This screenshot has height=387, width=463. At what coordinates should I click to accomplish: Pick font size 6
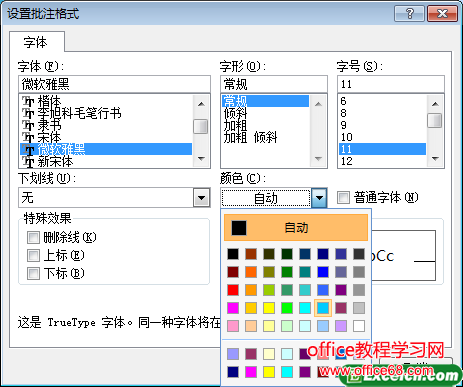coord(382,101)
